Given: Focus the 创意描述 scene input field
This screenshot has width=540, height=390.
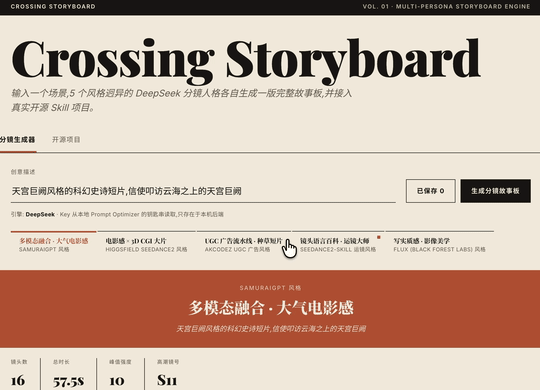Looking at the screenshot, I should click(x=203, y=191).
